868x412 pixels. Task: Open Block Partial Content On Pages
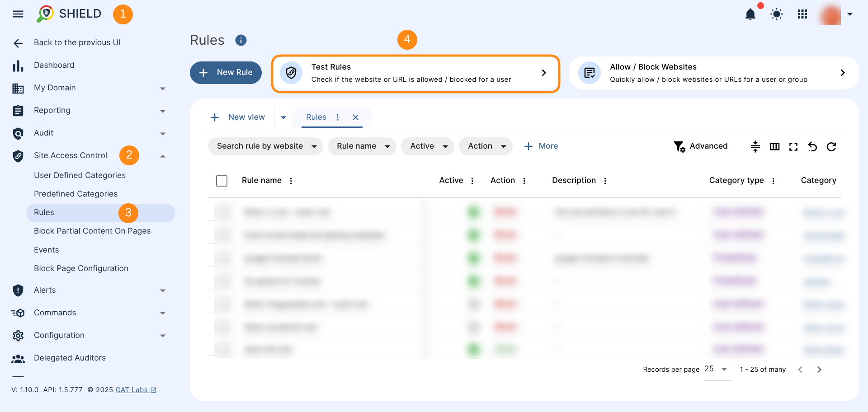pyautogui.click(x=92, y=231)
